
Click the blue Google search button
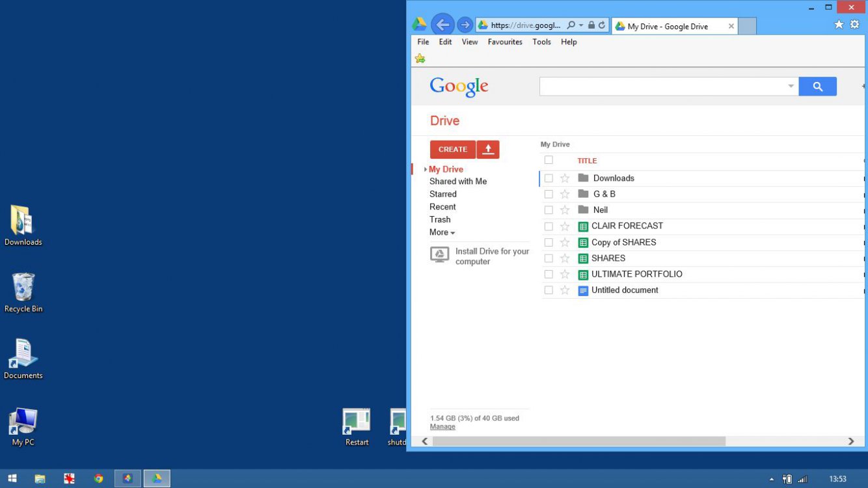pos(818,87)
